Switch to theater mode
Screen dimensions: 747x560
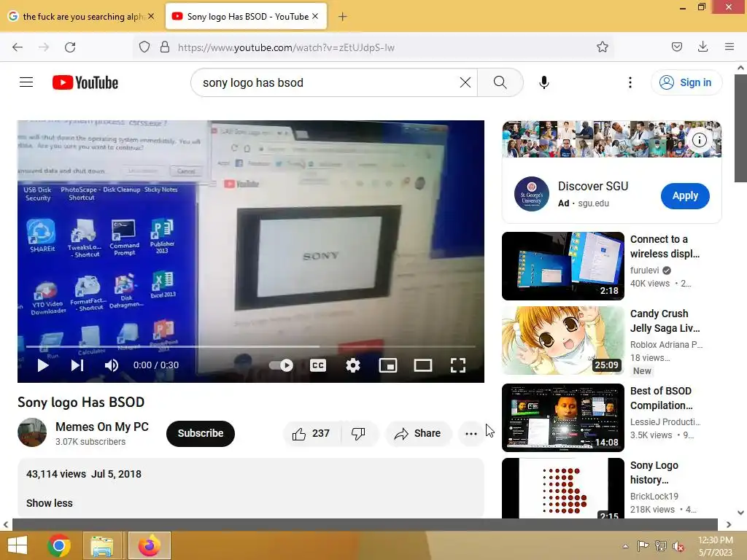423,365
